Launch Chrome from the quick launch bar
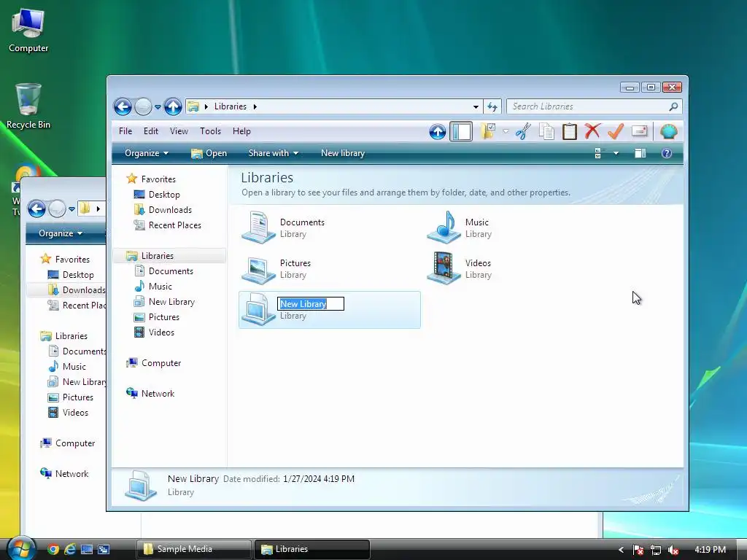The height and width of the screenshot is (560, 747). click(x=53, y=550)
